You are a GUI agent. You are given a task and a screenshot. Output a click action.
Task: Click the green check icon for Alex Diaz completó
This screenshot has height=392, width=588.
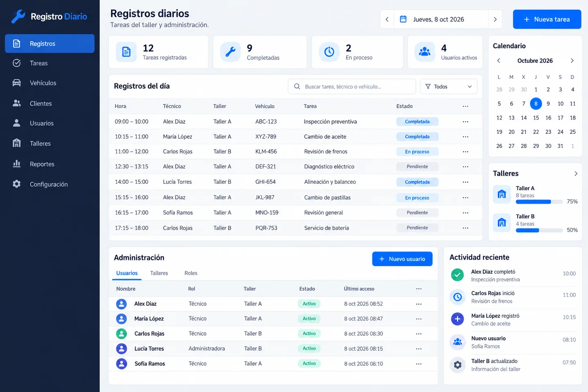(457, 275)
